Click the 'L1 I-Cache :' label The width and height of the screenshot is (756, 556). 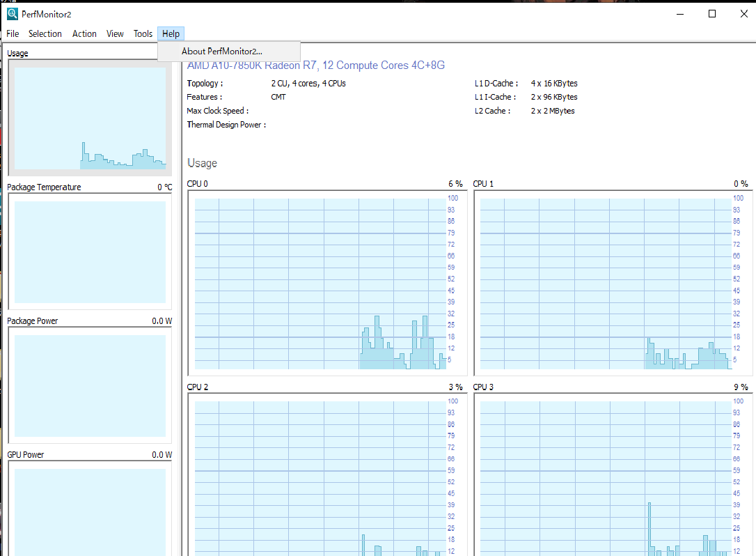(x=496, y=97)
